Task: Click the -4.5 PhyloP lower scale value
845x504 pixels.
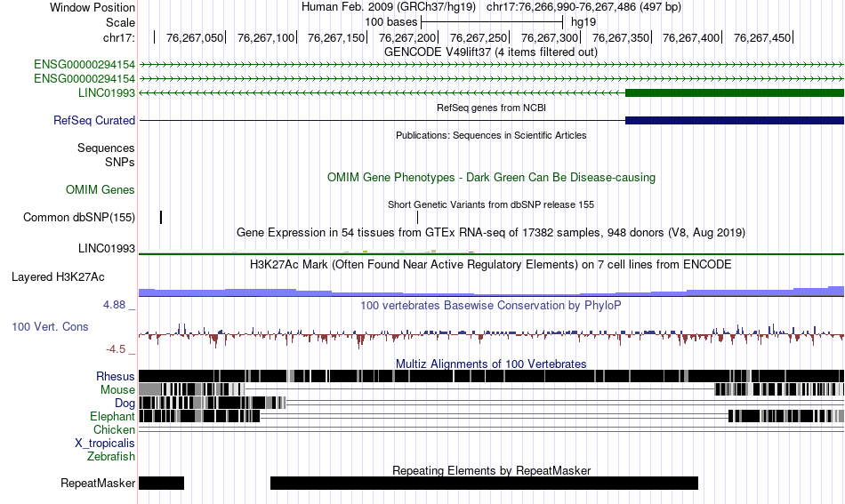Action: click(116, 349)
